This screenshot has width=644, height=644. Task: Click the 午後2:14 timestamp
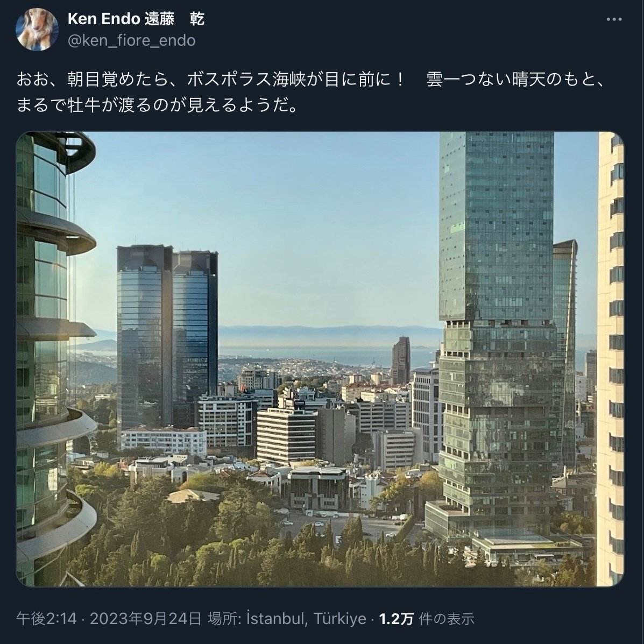click(x=46, y=619)
